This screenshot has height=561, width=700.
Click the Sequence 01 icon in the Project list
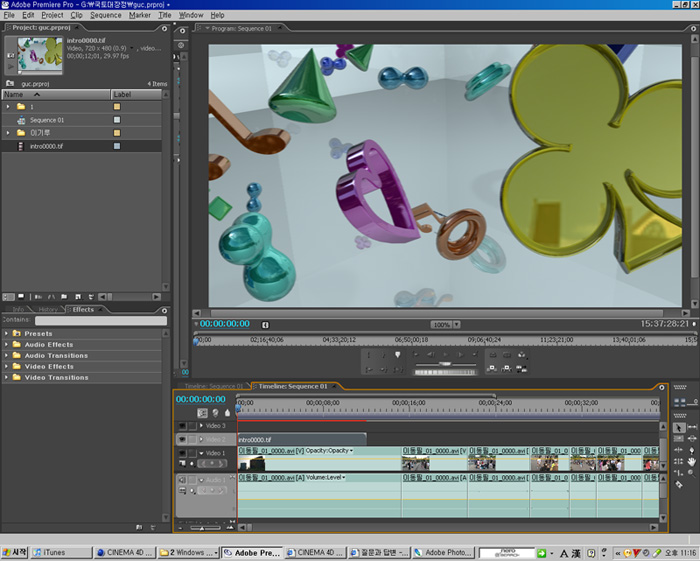(21, 120)
